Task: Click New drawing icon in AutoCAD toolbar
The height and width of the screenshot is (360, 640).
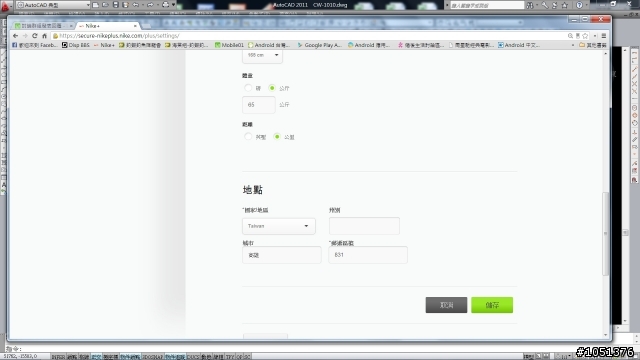Action: click(x=95, y=5)
